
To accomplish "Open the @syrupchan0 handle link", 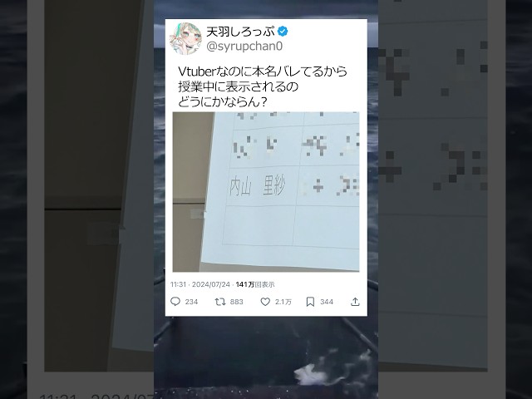I will (x=244, y=47).
